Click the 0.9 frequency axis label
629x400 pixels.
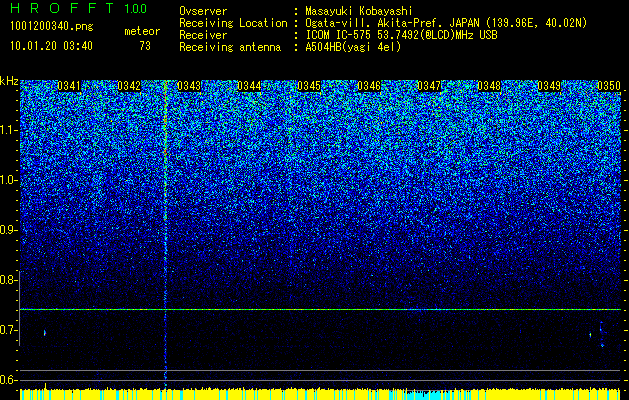coord(8,230)
